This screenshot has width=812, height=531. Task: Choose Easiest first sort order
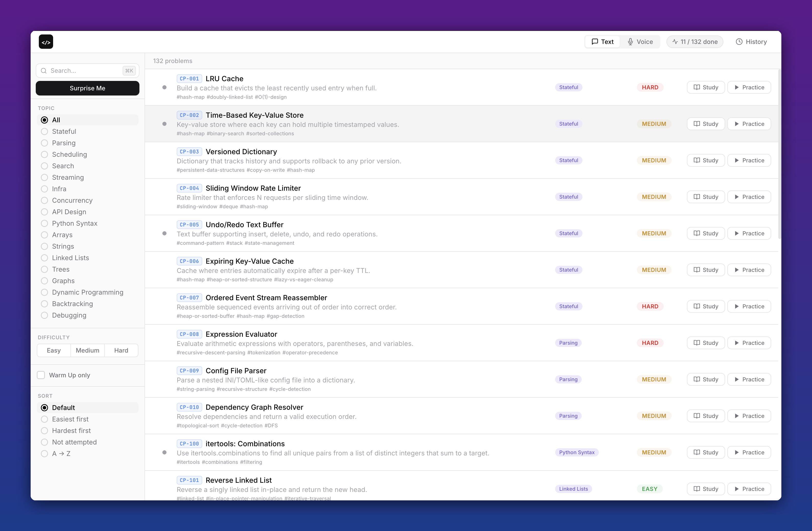tap(44, 419)
